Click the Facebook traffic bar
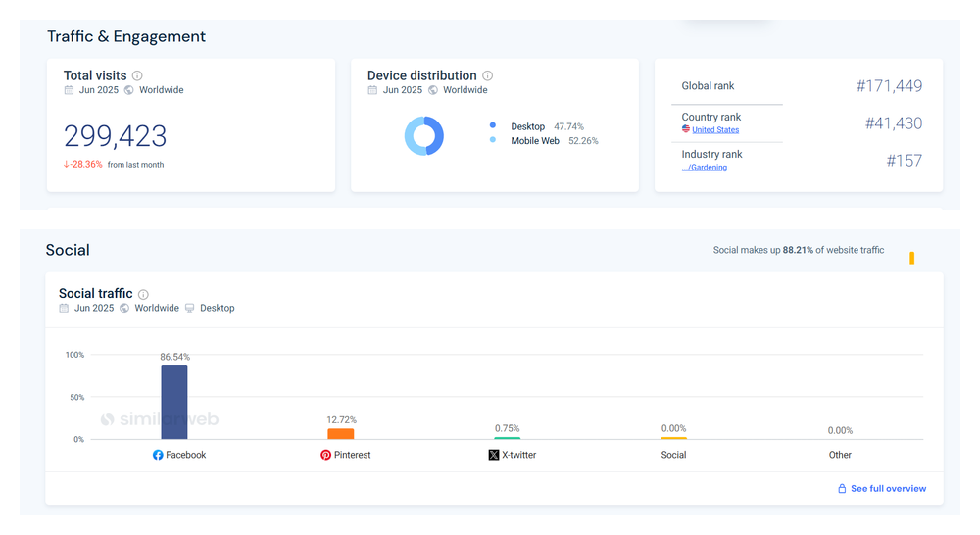The image size is (980, 535). click(x=174, y=402)
